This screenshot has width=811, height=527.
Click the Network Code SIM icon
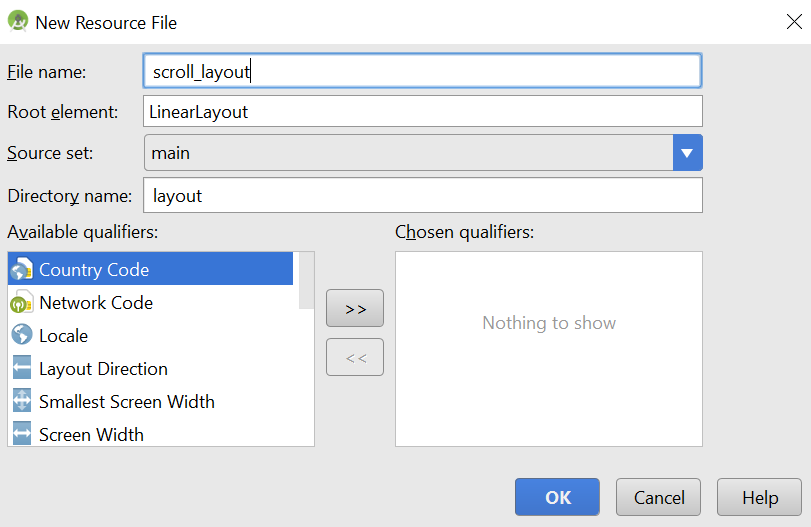[x=22, y=303]
